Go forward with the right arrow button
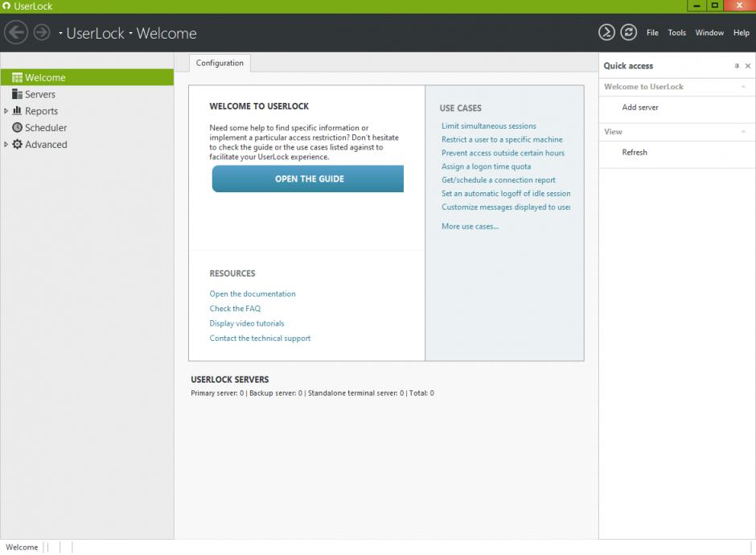756x555 pixels. point(42,32)
